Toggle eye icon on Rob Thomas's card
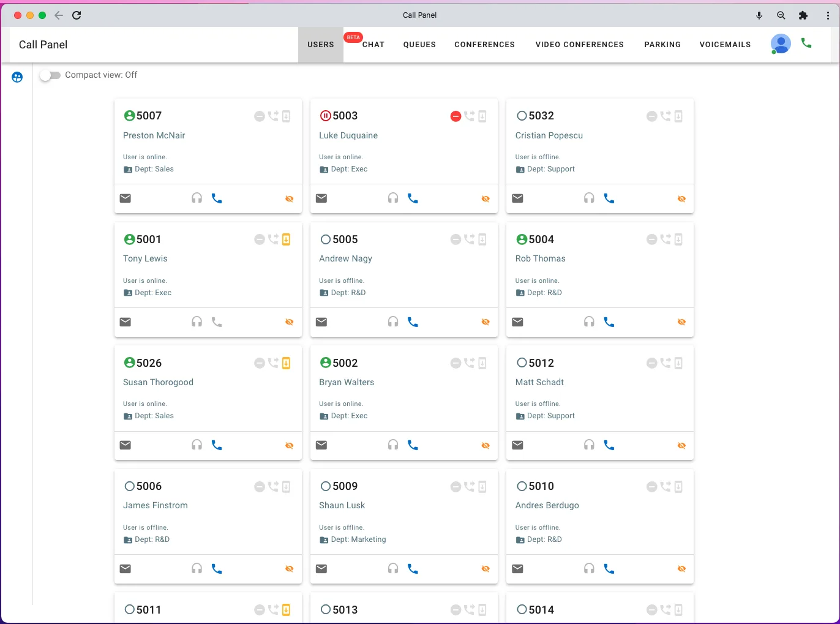The image size is (840, 624). (681, 322)
